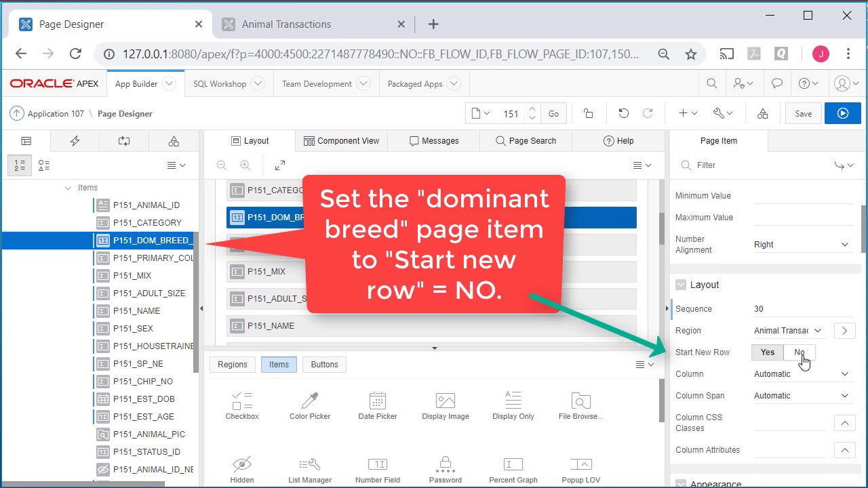Switch to the Component View tab
Screen dimensions: 868x488
[x=341, y=141]
